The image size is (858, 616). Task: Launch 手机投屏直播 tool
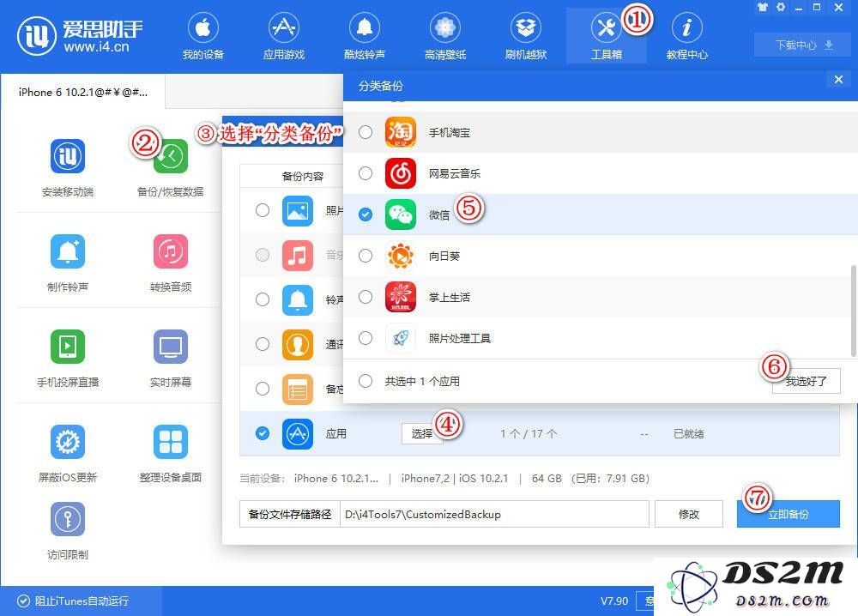click(68, 358)
